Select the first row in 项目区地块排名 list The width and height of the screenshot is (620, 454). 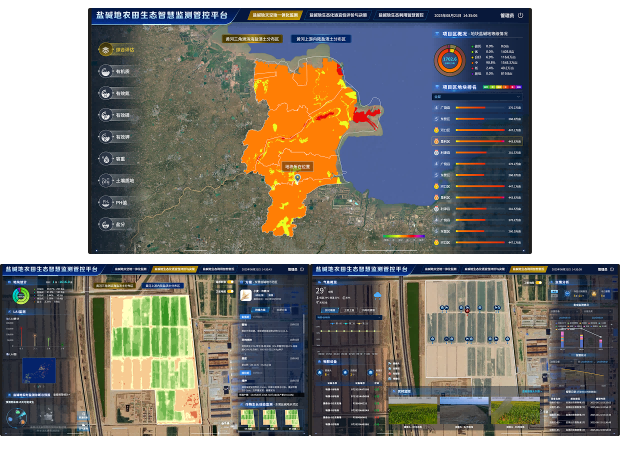(x=478, y=107)
